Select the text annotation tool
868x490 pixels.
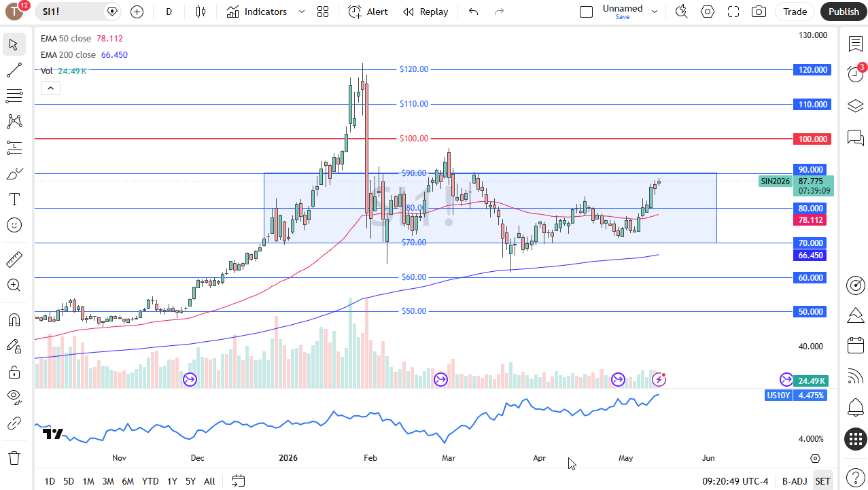14,199
